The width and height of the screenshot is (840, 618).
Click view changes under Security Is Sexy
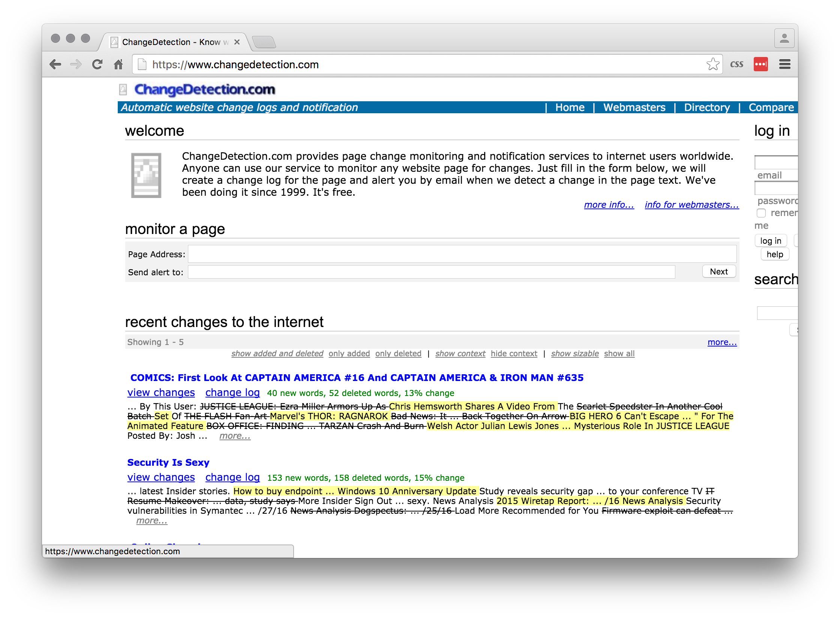click(161, 477)
